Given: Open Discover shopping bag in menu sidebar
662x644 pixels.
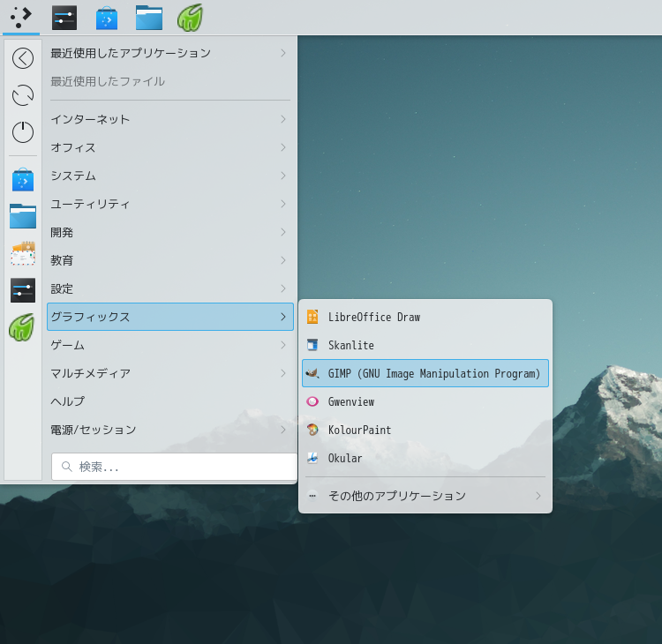Looking at the screenshot, I should click(23, 180).
